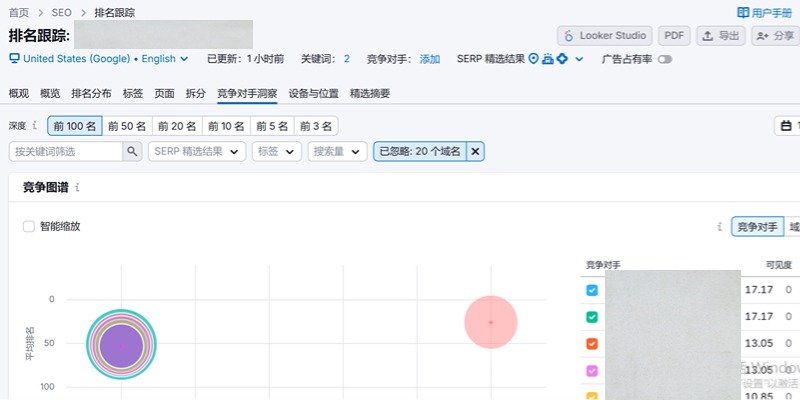
Task: Open the 用户手册 user manual link
Action: 765,13
